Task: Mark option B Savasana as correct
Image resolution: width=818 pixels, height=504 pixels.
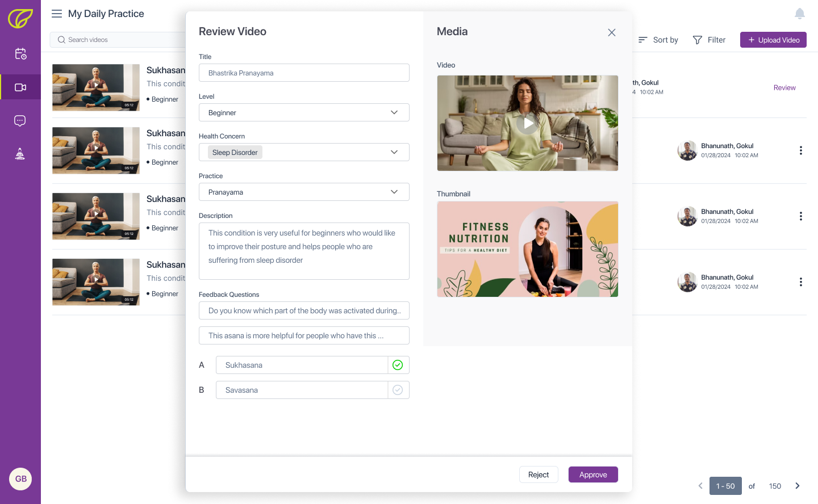Action: tap(398, 390)
